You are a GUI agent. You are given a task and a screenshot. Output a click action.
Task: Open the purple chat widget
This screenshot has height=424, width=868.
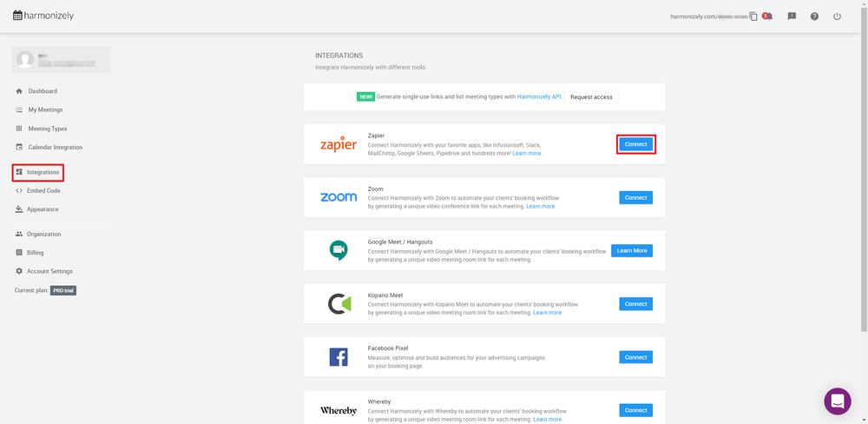point(838,401)
